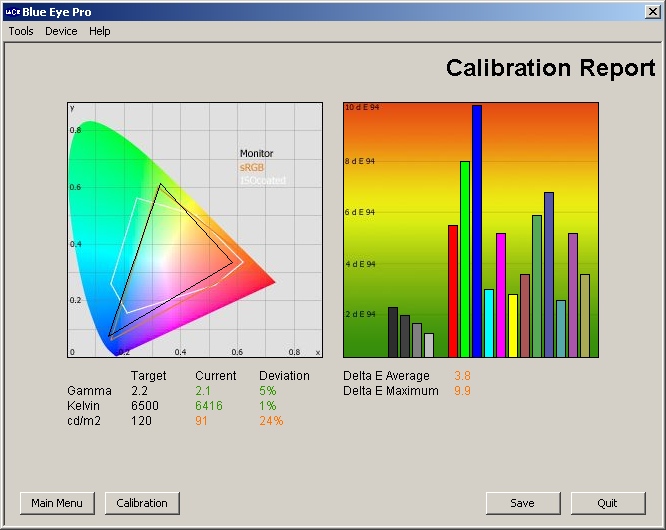Click the sRGB gamut legend label
The image size is (666, 530).
[252, 167]
